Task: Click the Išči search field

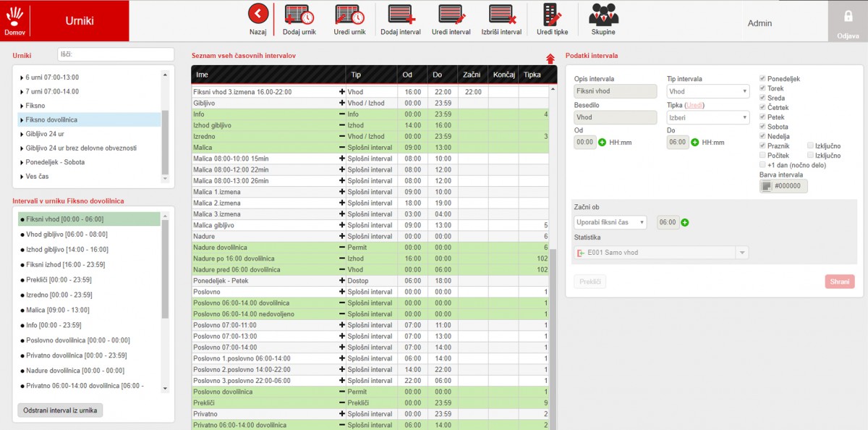Action: [x=116, y=54]
